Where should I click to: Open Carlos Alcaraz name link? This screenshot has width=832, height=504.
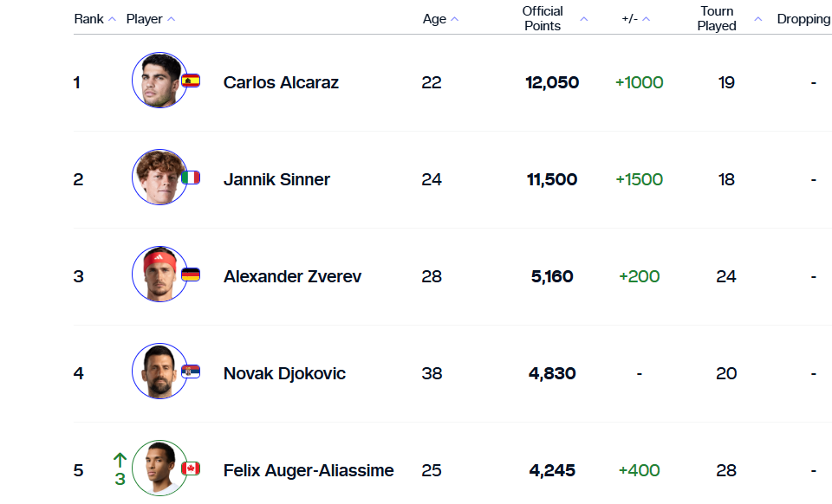[x=281, y=82]
